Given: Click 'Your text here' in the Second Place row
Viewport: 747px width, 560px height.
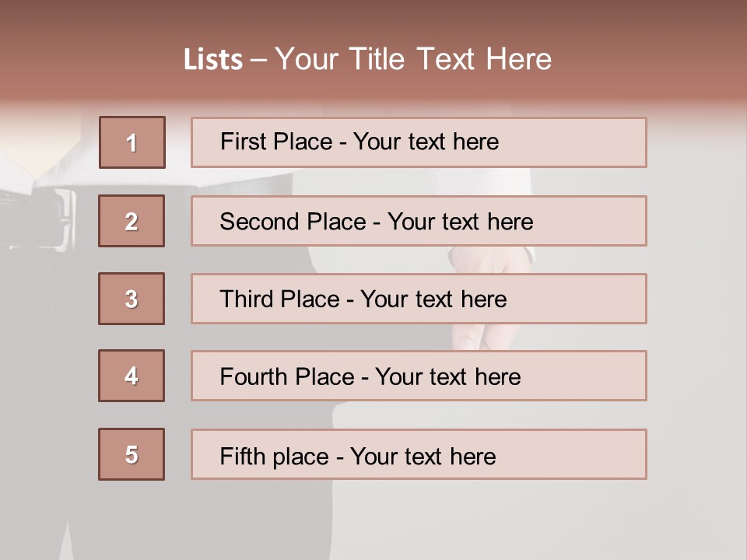Looking at the screenshot, I should point(460,222).
